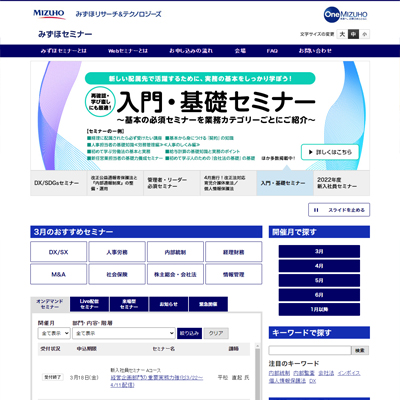Image resolution: width=400 pixels, height=400 pixels.
Task: Open 個人情報保護法 keyword link
Action: click(x=287, y=381)
